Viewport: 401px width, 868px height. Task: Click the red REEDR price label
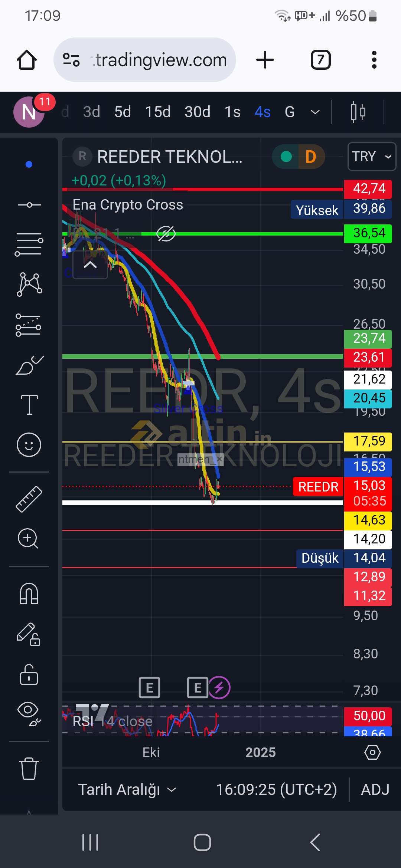(x=318, y=487)
